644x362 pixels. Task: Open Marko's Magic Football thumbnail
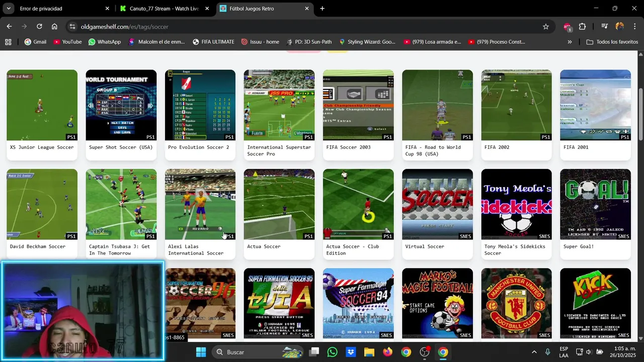[x=437, y=303]
